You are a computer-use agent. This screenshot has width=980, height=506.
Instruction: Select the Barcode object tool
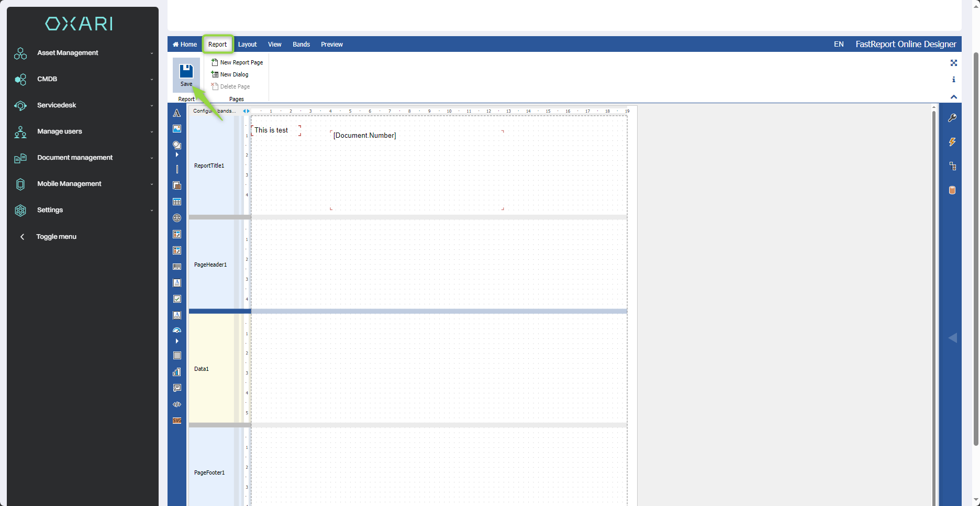(177, 267)
